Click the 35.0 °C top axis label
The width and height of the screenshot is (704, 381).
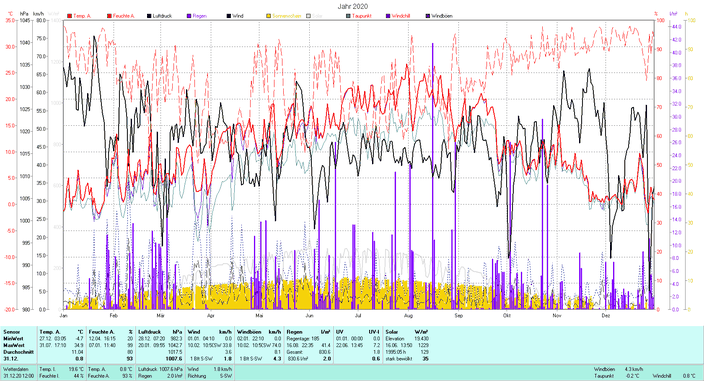(x=10, y=20)
